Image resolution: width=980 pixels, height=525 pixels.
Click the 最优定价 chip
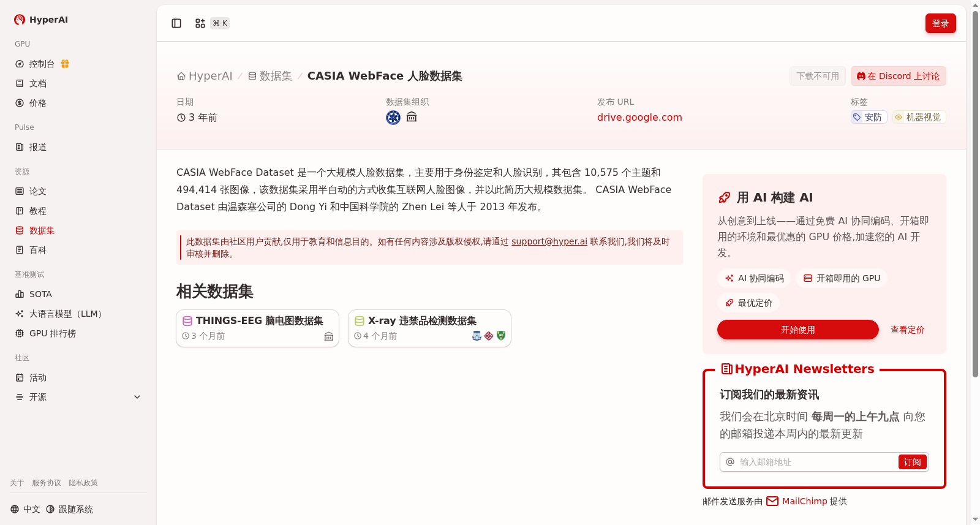(748, 303)
